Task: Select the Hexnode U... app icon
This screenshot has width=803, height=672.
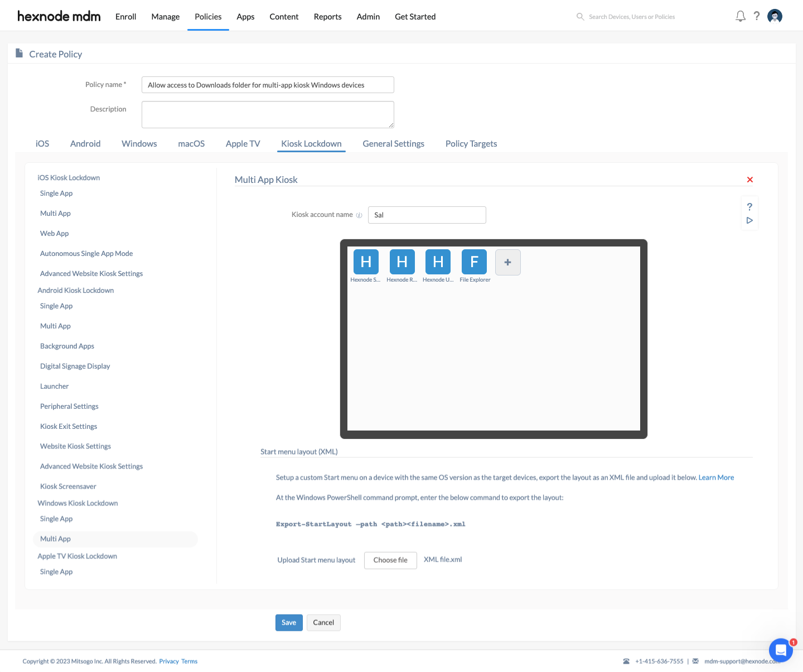Action: pyautogui.click(x=438, y=262)
